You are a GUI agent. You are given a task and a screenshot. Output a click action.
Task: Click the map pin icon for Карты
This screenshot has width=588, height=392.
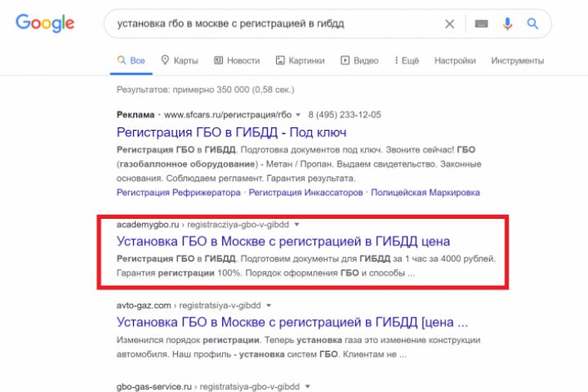coord(165,60)
